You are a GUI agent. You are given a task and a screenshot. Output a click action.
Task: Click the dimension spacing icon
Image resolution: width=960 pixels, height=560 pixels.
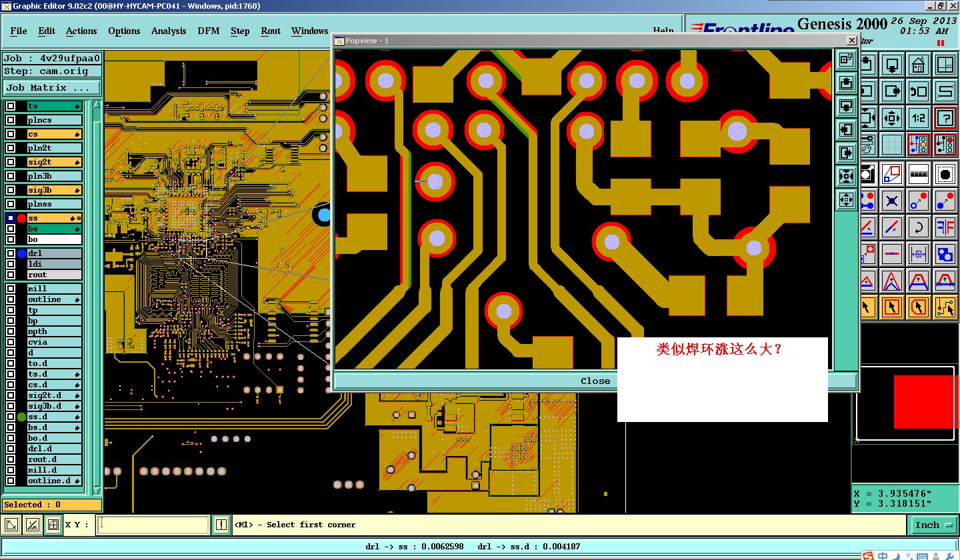pos(919,253)
